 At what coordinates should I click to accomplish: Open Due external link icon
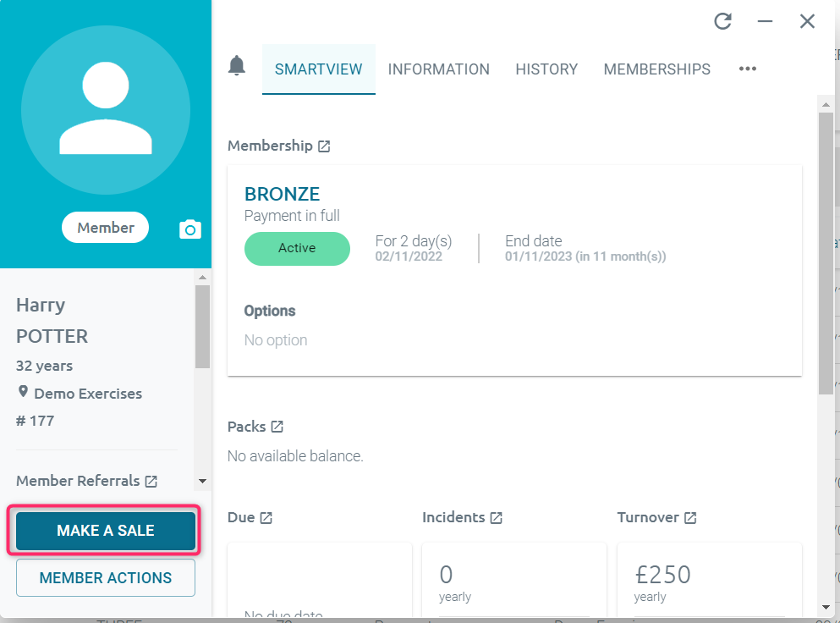pos(266,518)
